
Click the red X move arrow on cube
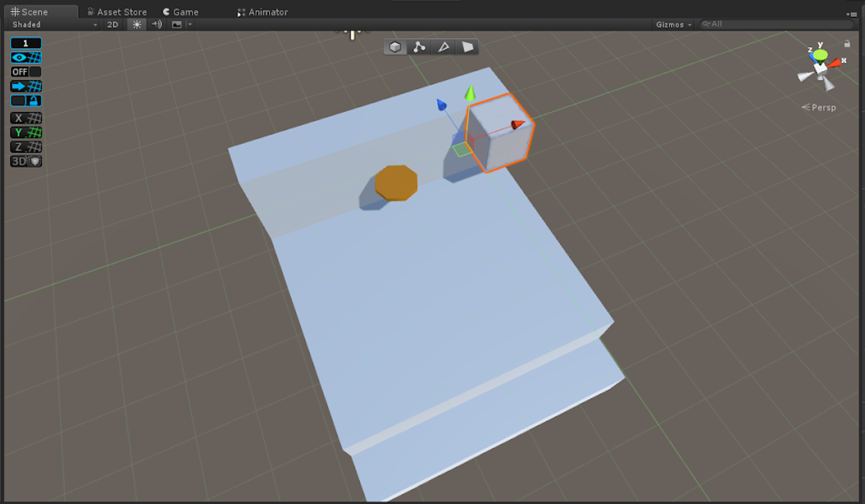pyautogui.click(x=518, y=124)
